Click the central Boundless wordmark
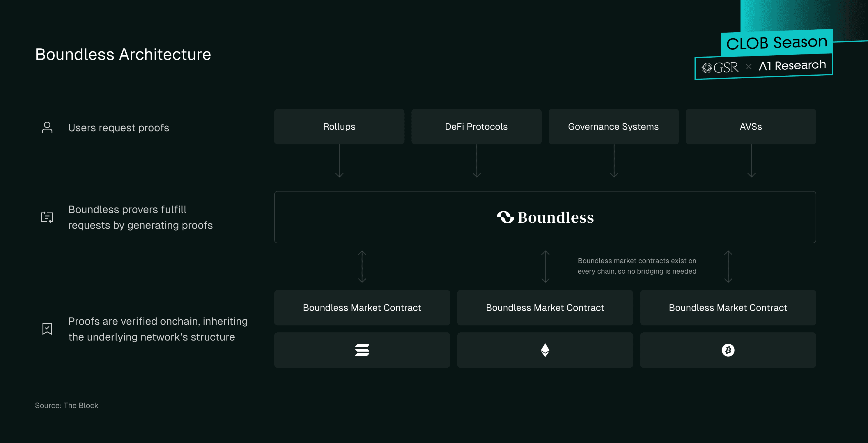Screen dimensions: 868x443 (x=556, y=217)
